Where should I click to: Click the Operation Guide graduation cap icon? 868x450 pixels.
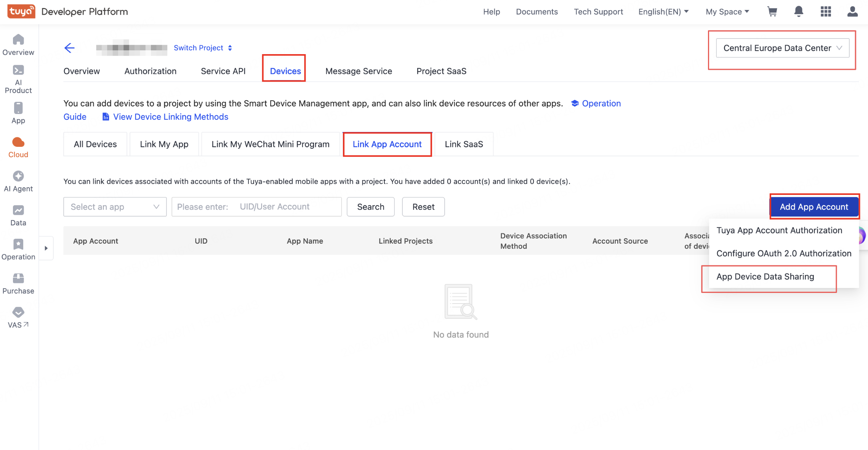(x=575, y=103)
